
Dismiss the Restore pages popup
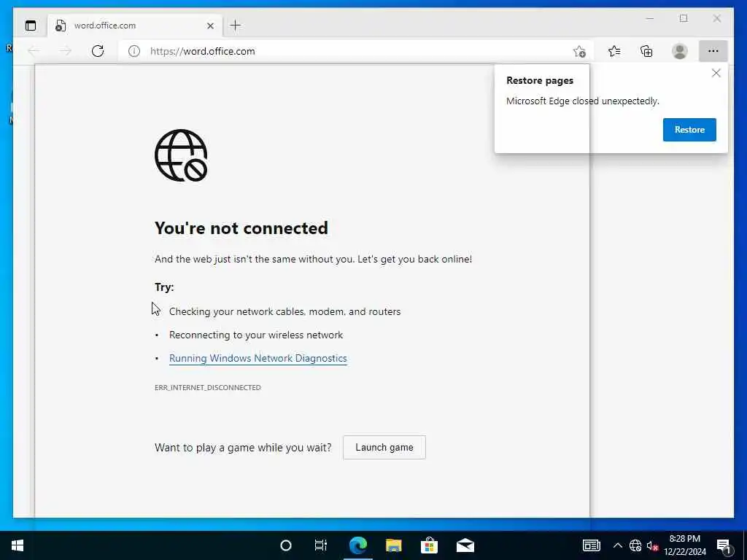click(x=716, y=73)
